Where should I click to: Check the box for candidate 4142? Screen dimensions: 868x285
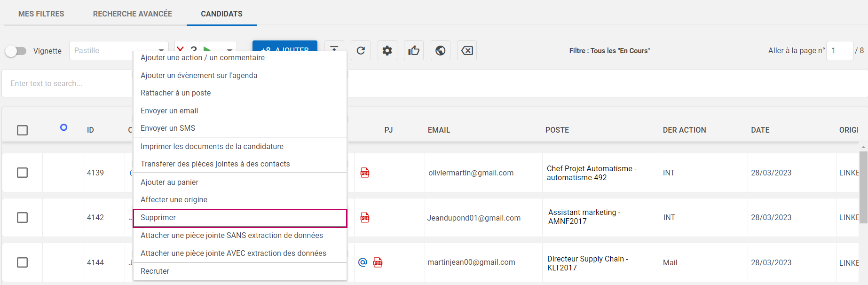click(x=22, y=217)
